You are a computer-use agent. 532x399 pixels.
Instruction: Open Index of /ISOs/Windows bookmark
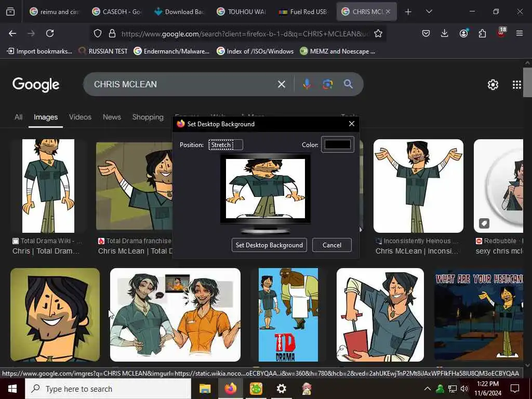(x=255, y=51)
